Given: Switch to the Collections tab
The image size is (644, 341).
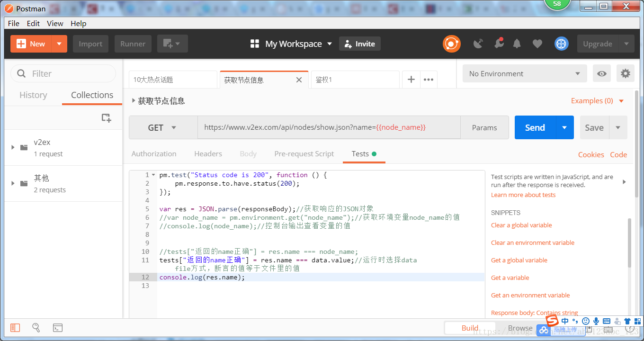Looking at the screenshot, I should [92, 95].
